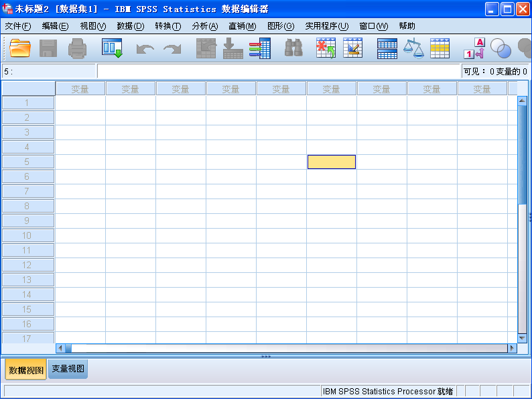Open the 转换(T) menu
This screenshot has width=532, height=399.
click(x=168, y=26)
